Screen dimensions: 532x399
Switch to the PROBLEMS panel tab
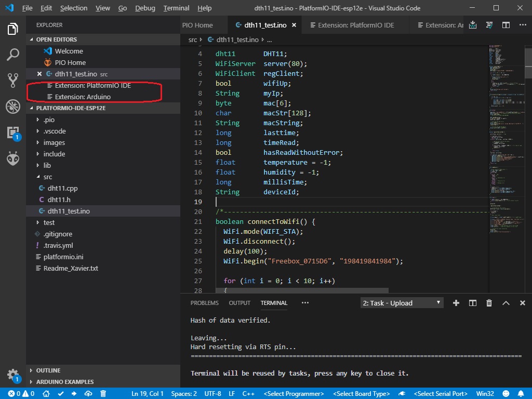[205, 303]
